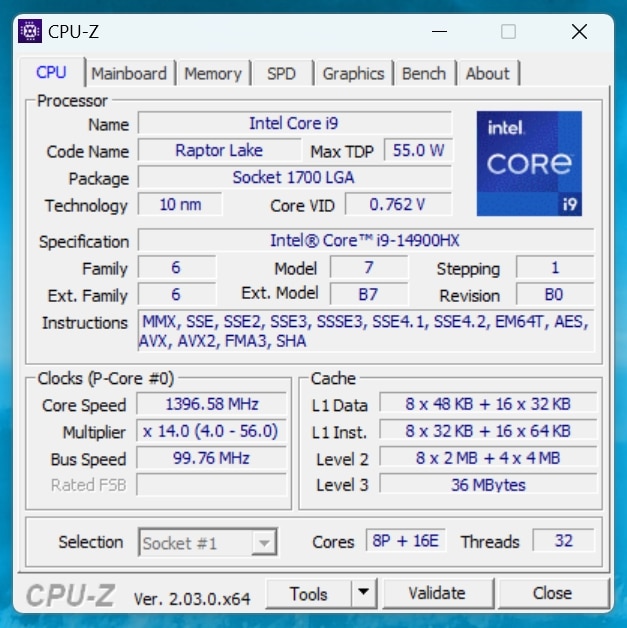Click the Specification field showing i9-14900HX

[x=365, y=241]
